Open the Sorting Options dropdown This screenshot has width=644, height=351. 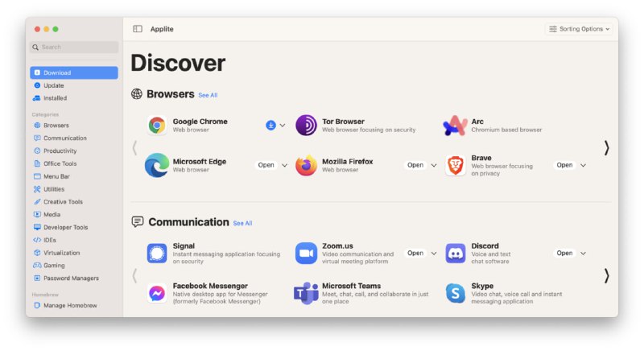point(579,29)
